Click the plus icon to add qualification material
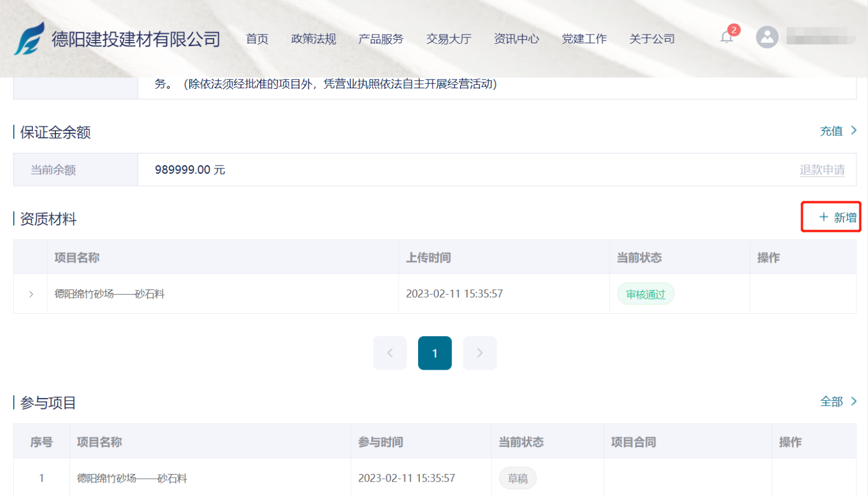Image resolution: width=868 pixels, height=496 pixels. tap(824, 217)
